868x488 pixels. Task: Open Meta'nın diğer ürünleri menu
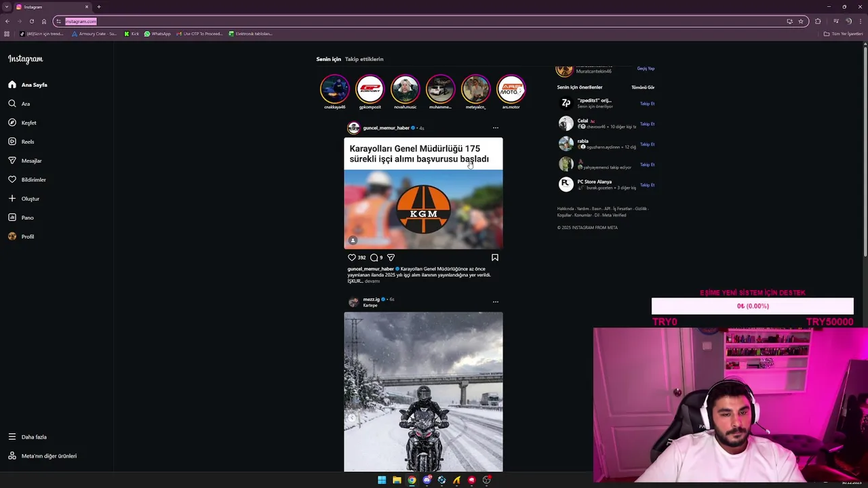pyautogui.click(x=43, y=456)
